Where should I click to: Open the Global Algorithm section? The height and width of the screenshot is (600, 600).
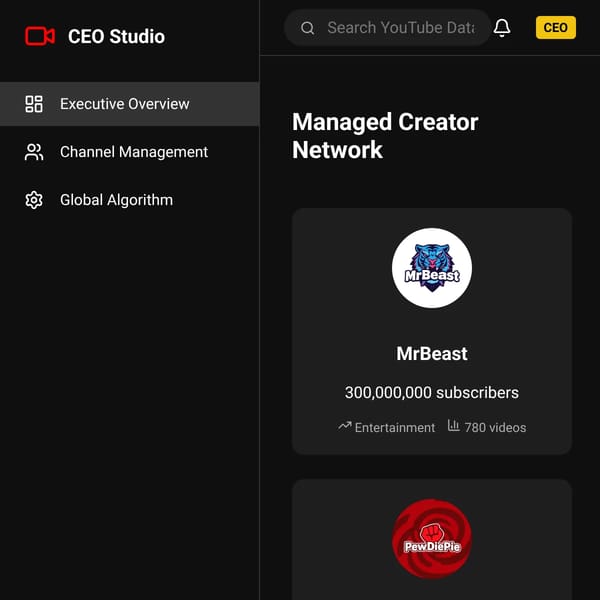click(130, 200)
